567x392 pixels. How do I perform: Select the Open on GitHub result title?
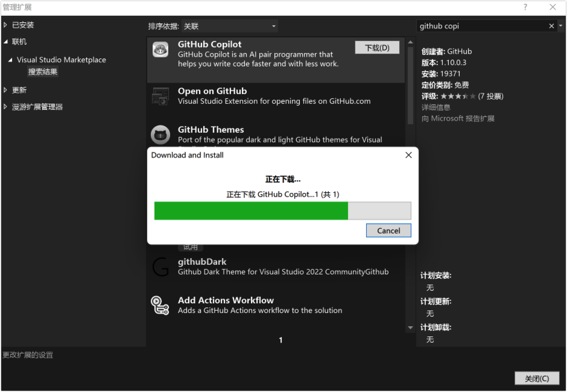pos(212,91)
